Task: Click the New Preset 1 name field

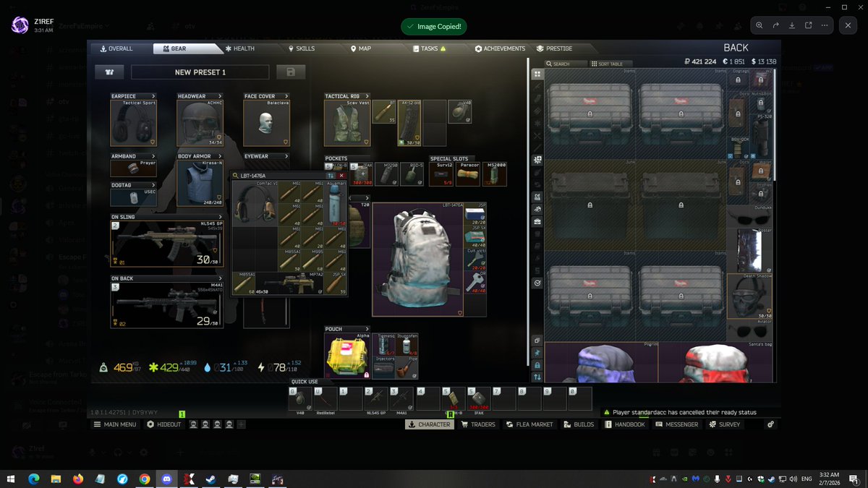Action: pyautogui.click(x=200, y=72)
